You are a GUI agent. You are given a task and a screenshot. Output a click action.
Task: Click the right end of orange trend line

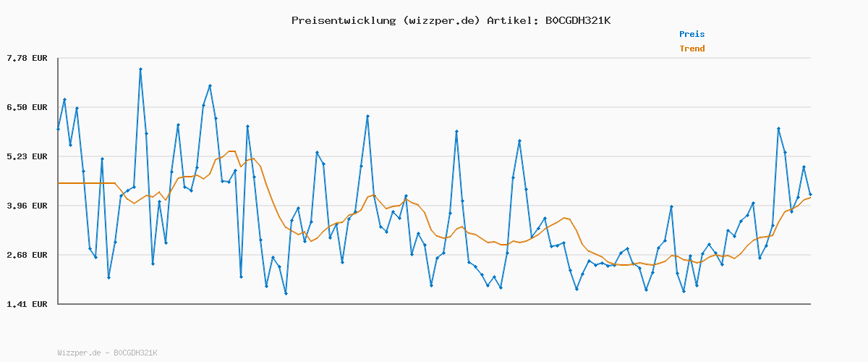810,197
